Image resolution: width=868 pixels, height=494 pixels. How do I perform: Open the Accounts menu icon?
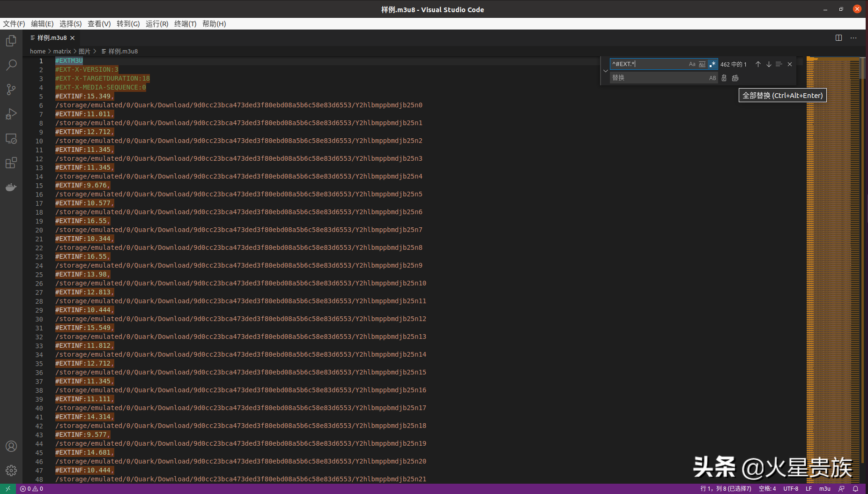(x=11, y=446)
